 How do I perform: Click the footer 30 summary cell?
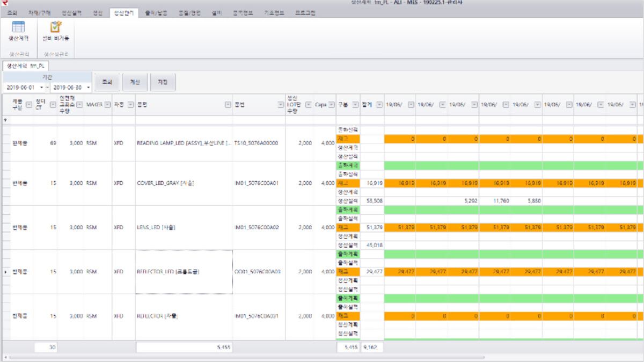[x=46, y=347]
